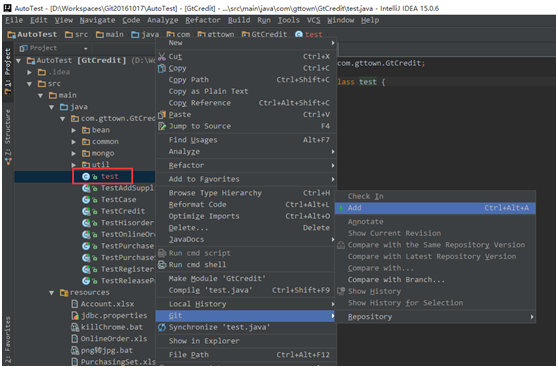The width and height of the screenshot is (558, 368).
Task: Collapse the java folder
Action: tap(52, 107)
